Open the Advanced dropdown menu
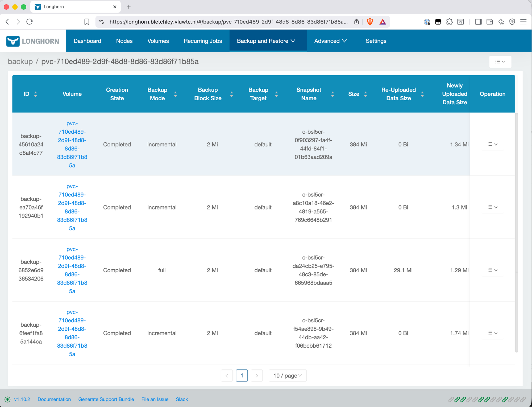 tap(330, 41)
